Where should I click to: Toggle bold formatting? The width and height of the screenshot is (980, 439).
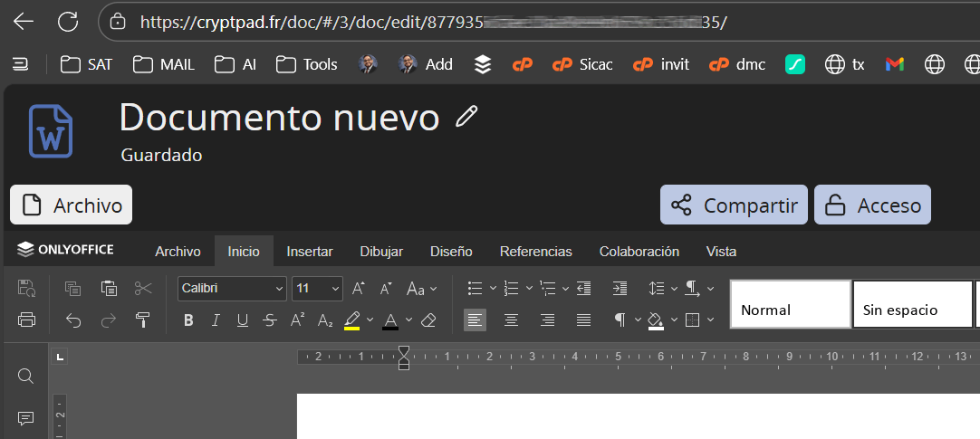pos(188,320)
